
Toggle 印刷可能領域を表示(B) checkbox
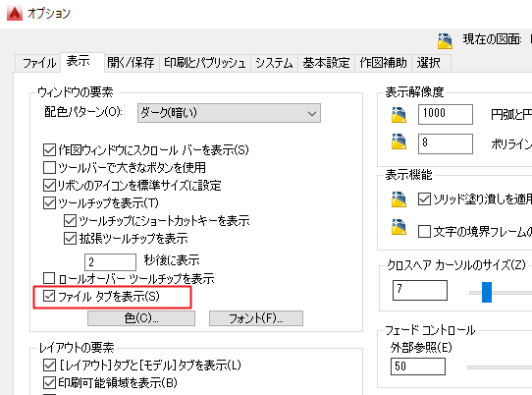49,383
